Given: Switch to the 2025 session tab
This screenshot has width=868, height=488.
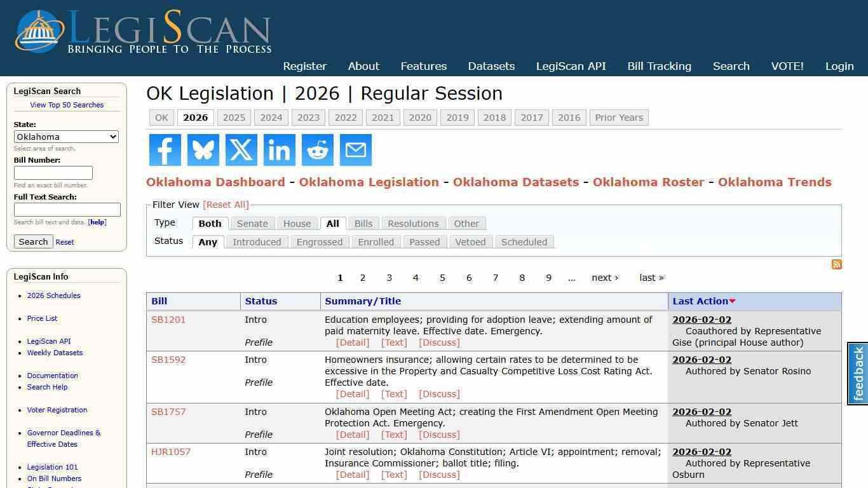Looking at the screenshot, I should (233, 118).
